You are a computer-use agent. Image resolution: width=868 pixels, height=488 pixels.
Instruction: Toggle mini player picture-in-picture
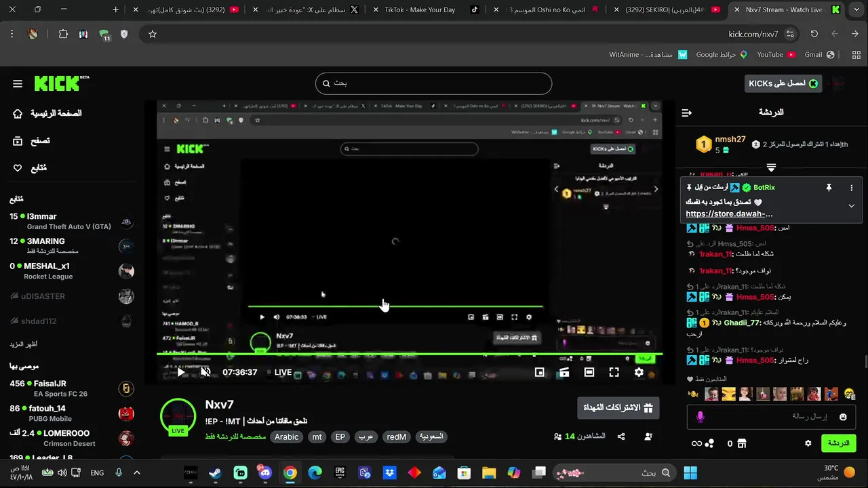(x=540, y=372)
